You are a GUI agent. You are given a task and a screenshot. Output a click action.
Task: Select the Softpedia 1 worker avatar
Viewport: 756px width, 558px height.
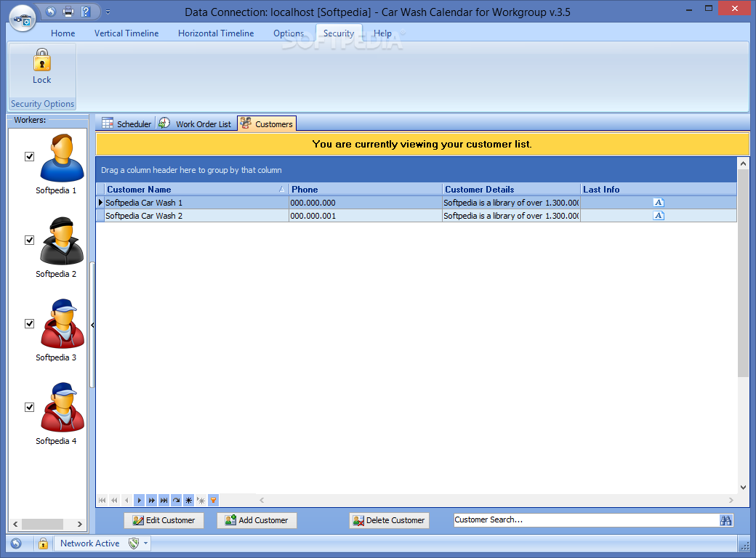(63, 158)
